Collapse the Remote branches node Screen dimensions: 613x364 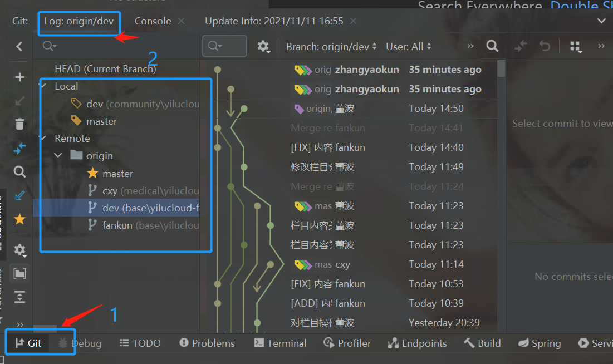click(43, 138)
